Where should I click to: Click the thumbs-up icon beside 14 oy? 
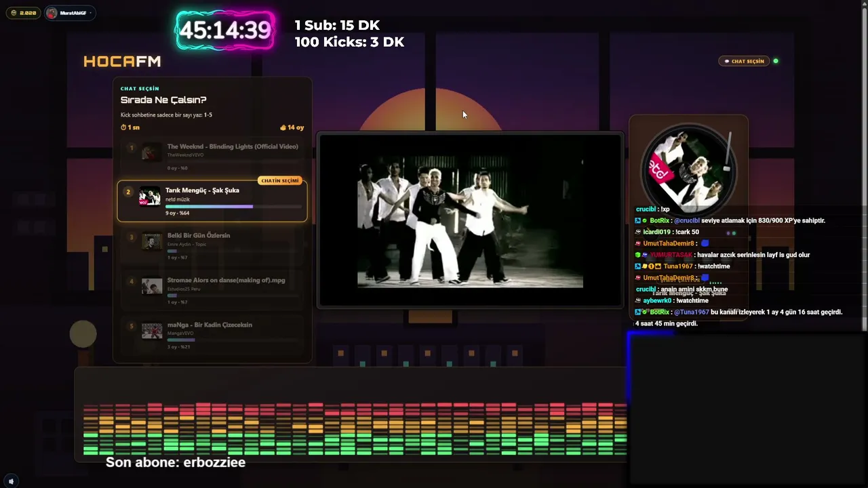(x=283, y=127)
